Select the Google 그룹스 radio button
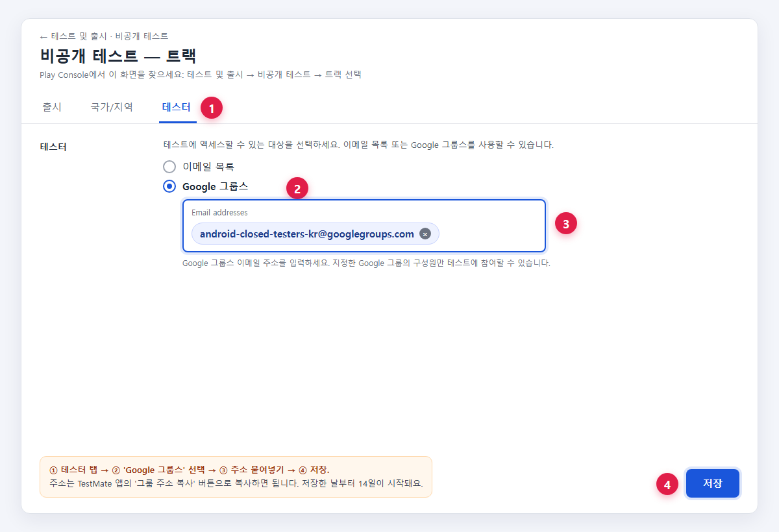Screen dimensions: 779x532 (169, 186)
